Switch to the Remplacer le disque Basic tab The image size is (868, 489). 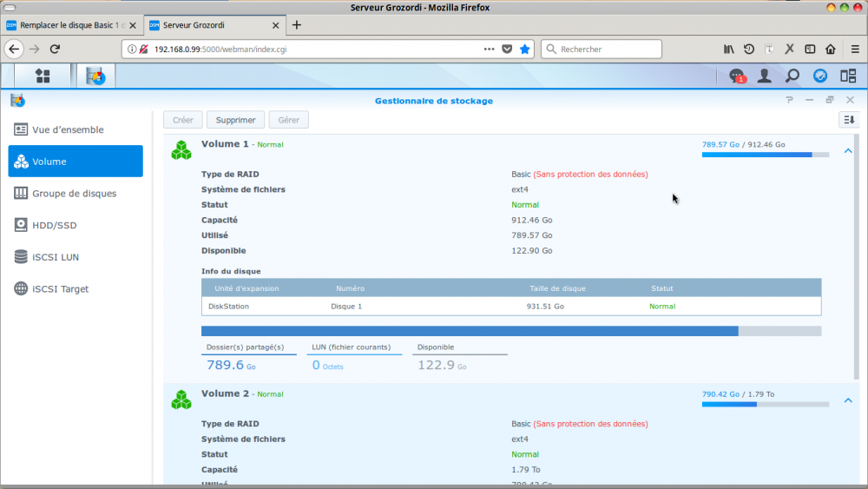coord(72,25)
